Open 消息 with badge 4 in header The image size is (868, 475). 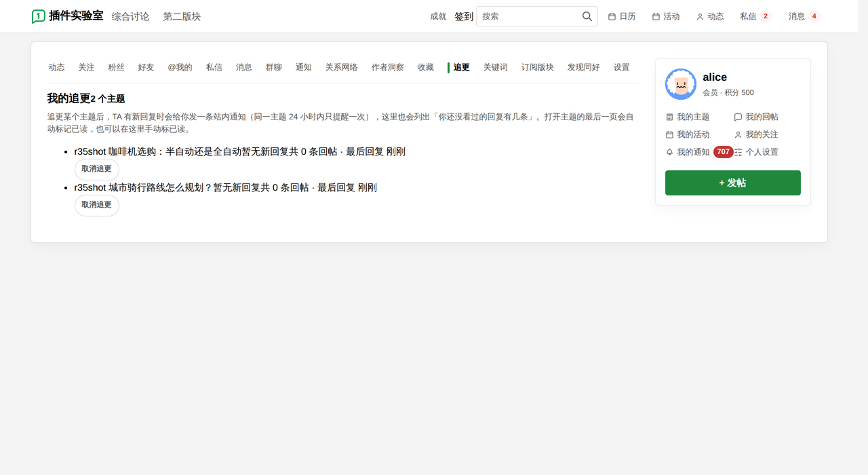804,16
